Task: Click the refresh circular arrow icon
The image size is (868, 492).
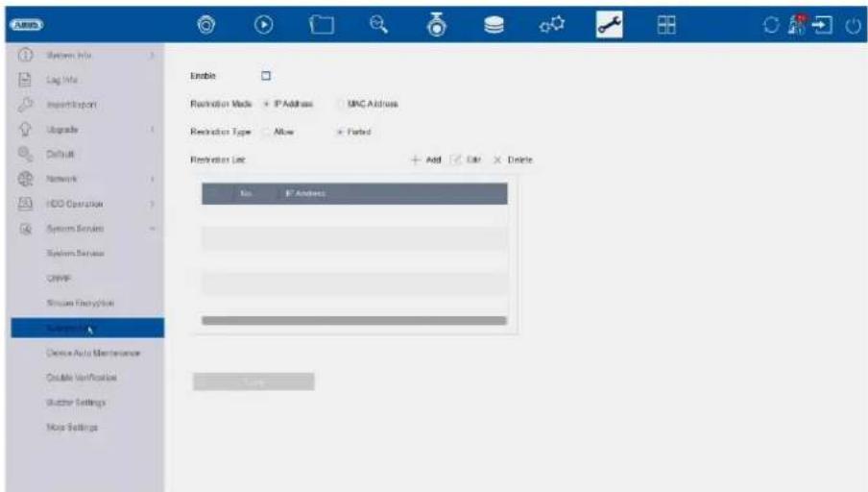Action: [x=771, y=25]
